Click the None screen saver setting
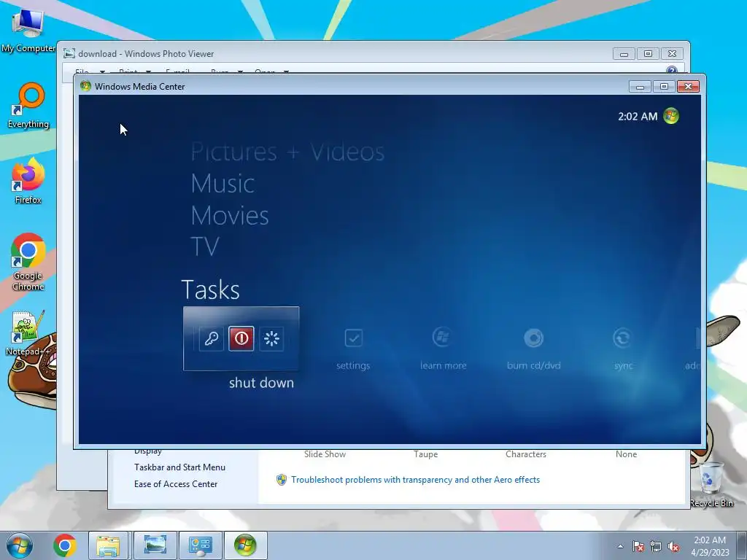 626,454
